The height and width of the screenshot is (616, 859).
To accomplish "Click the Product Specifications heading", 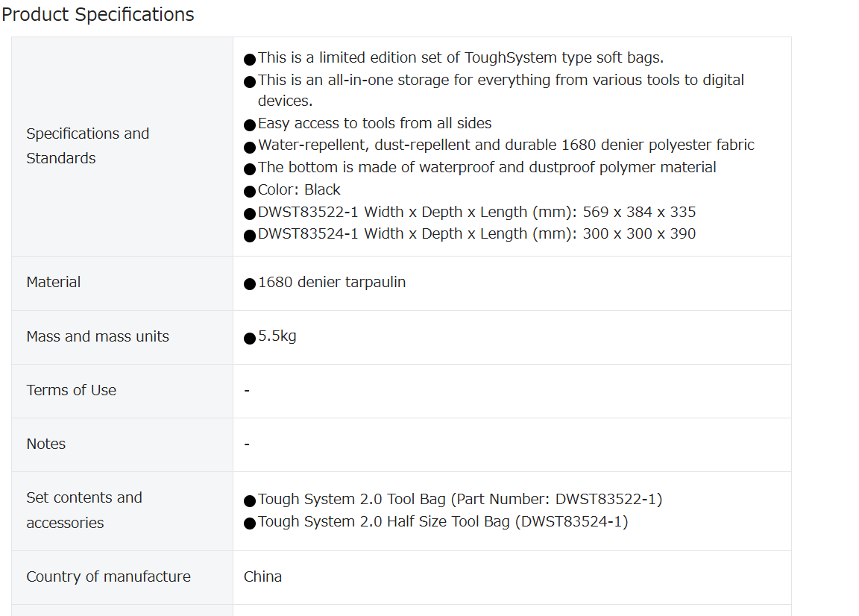I will coord(98,14).
